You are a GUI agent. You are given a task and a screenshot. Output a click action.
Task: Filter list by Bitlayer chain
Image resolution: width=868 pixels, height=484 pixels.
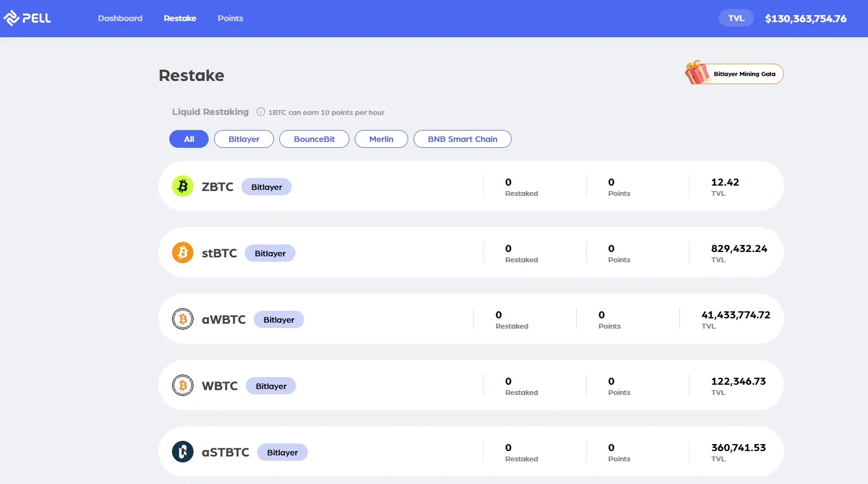pyautogui.click(x=244, y=139)
